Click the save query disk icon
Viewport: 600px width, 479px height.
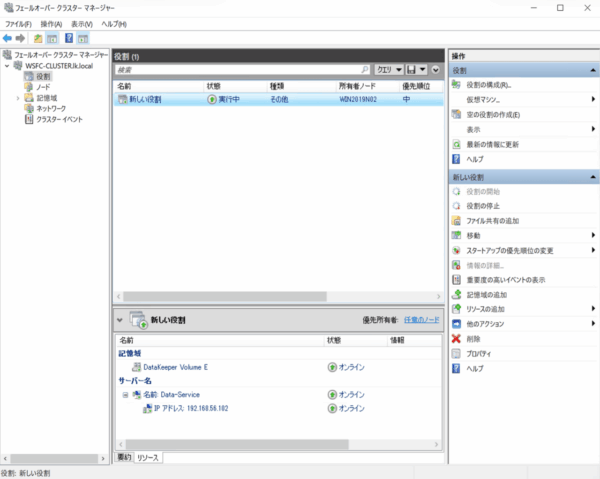pyautogui.click(x=411, y=70)
